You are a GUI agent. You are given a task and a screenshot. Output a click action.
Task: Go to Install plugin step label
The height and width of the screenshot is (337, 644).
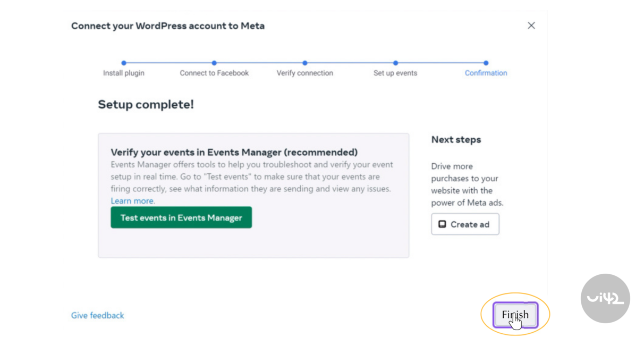tap(124, 73)
